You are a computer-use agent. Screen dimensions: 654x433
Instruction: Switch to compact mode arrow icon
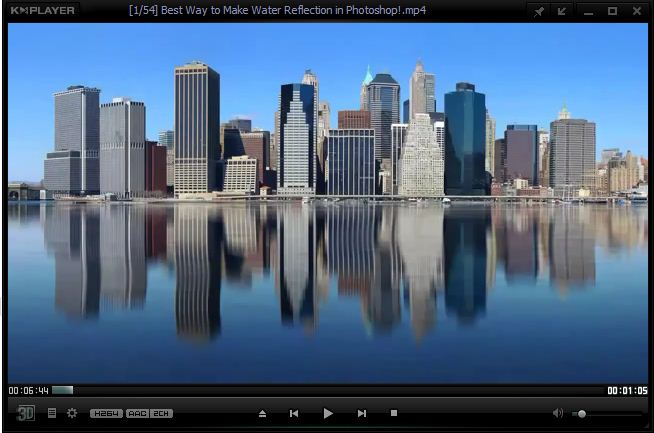[x=562, y=11]
